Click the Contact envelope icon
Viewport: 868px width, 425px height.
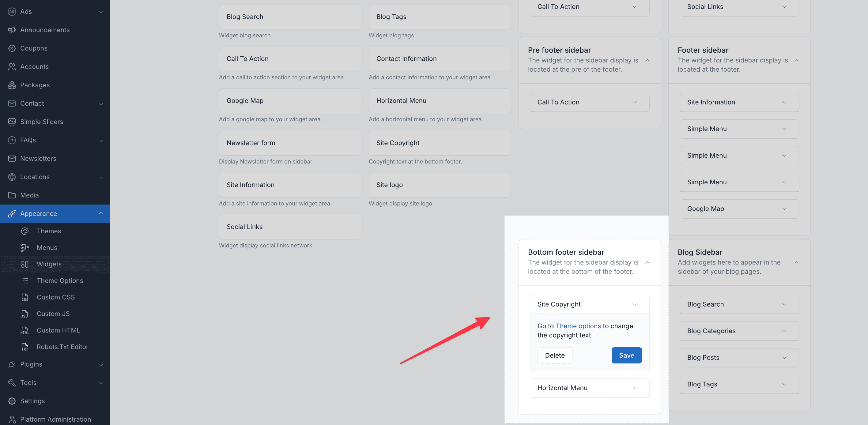[12, 103]
